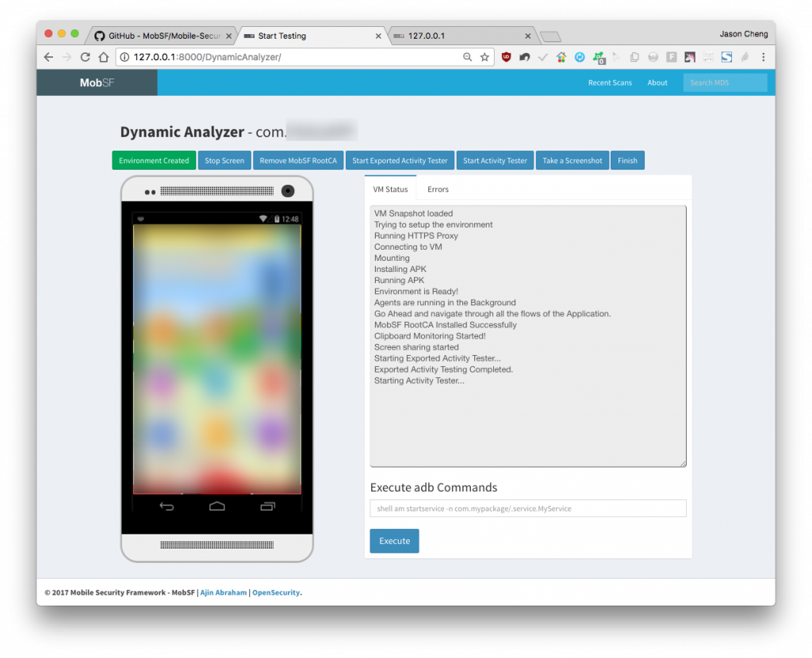812x658 pixels.
Task: Focus the adb command input field
Action: (x=528, y=508)
